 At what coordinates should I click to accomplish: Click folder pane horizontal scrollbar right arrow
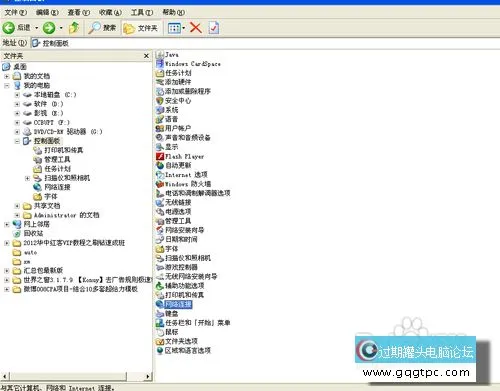(148, 376)
